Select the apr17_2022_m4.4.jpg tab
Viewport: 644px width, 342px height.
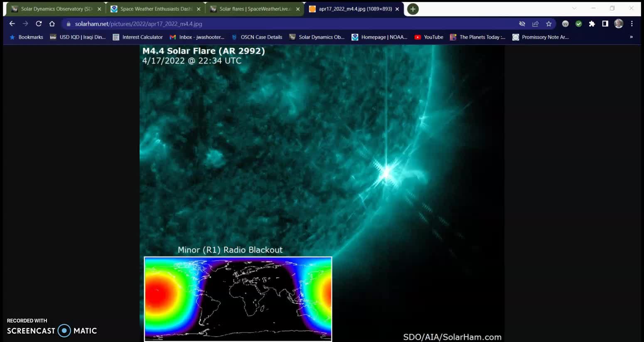click(354, 9)
